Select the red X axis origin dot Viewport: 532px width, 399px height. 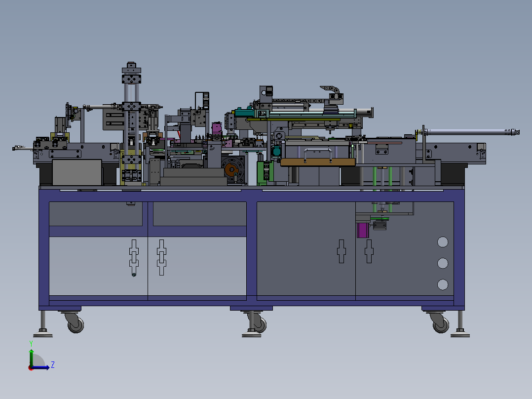31,368
